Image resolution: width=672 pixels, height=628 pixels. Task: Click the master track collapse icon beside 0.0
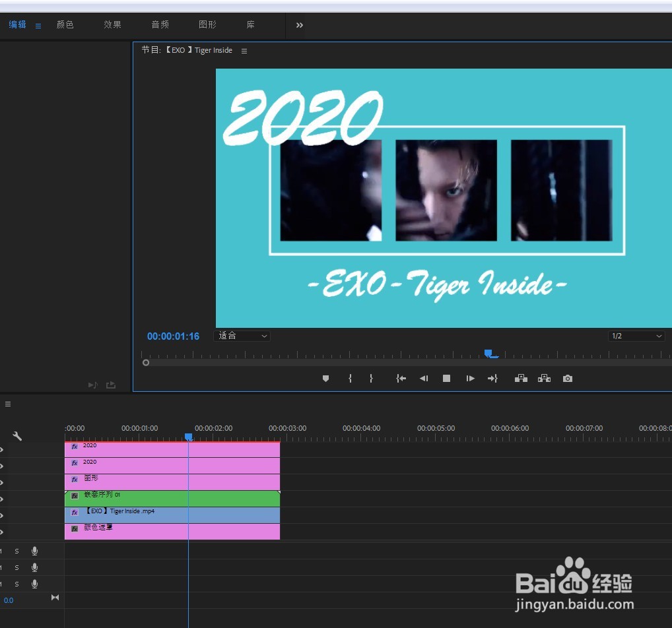(x=55, y=597)
